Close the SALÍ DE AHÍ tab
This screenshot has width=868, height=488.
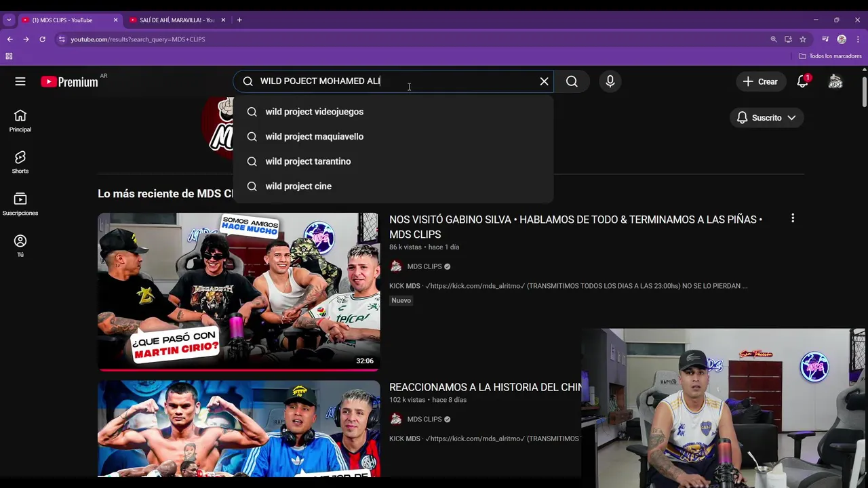point(223,20)
